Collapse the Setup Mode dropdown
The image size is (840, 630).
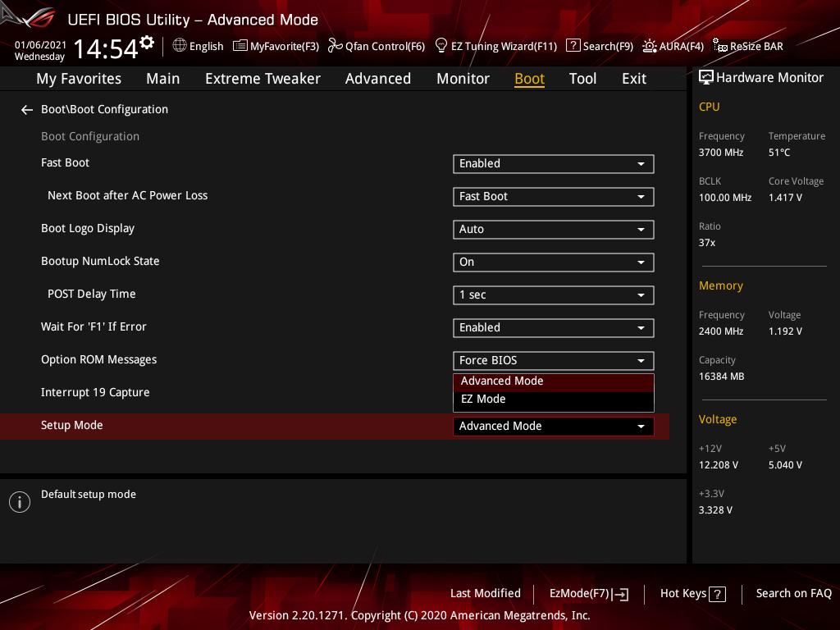click(x=554, y=427)
